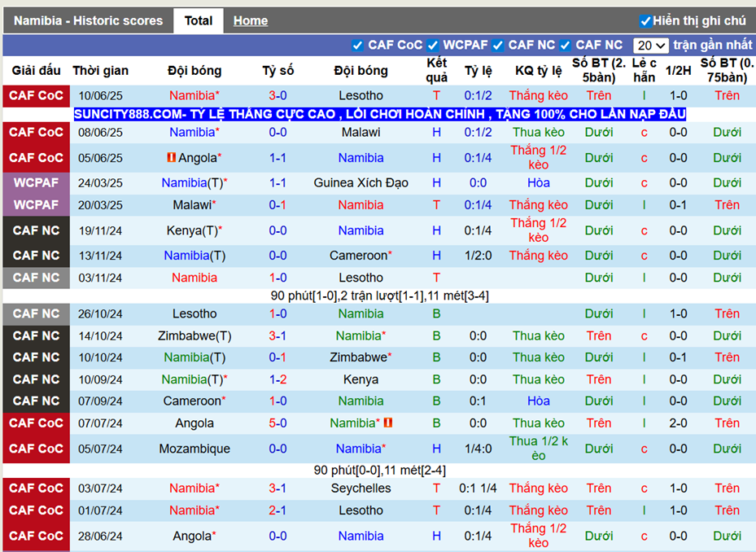This screenshot has height=552, width=756.
Task: Click the Lẻ chẵn column header
Action: [645, 70]
